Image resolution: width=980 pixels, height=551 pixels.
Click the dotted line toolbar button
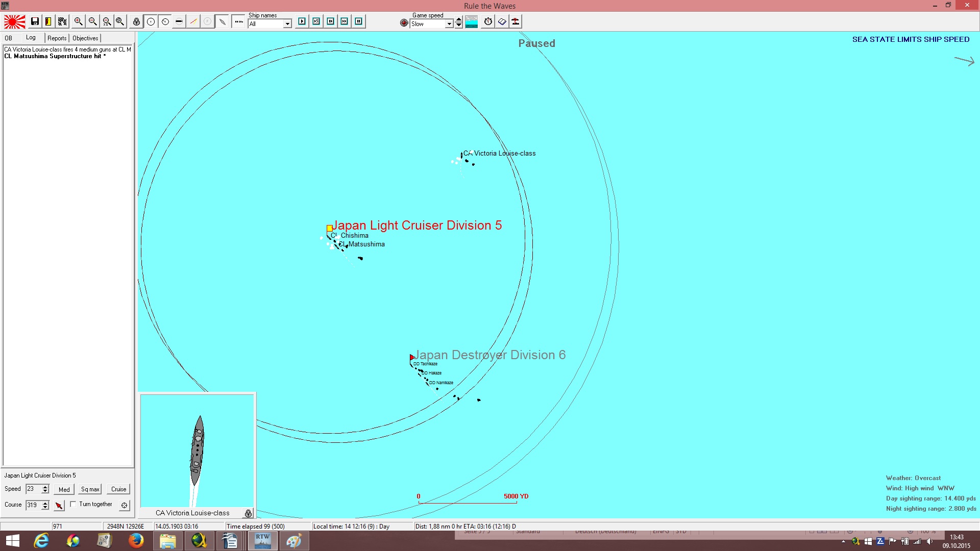click(238, 21)
